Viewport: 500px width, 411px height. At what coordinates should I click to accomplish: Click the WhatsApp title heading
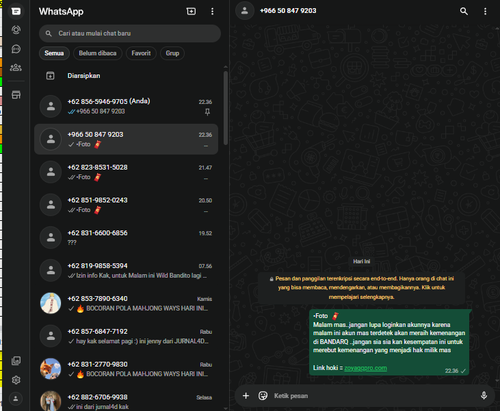coord(61,12)
